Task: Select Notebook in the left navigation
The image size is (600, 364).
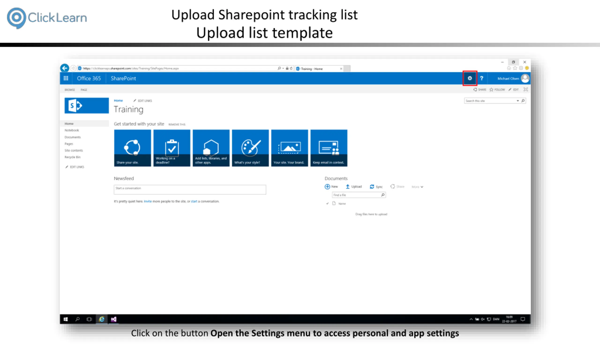Action: [x=71, y=130]
